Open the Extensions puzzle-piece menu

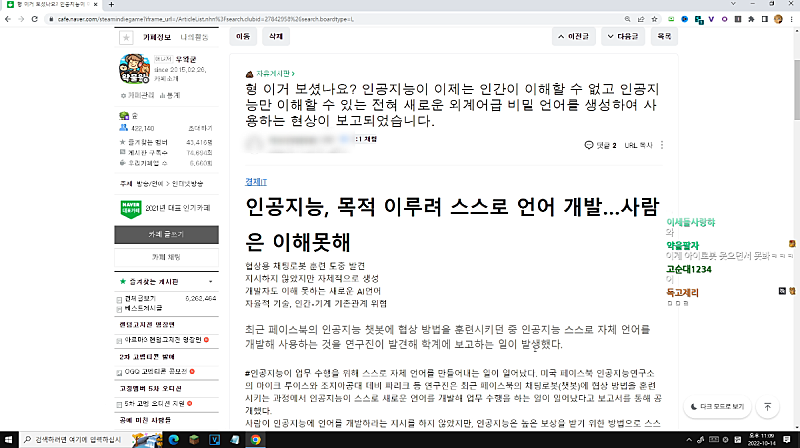(x=751, y=19)
